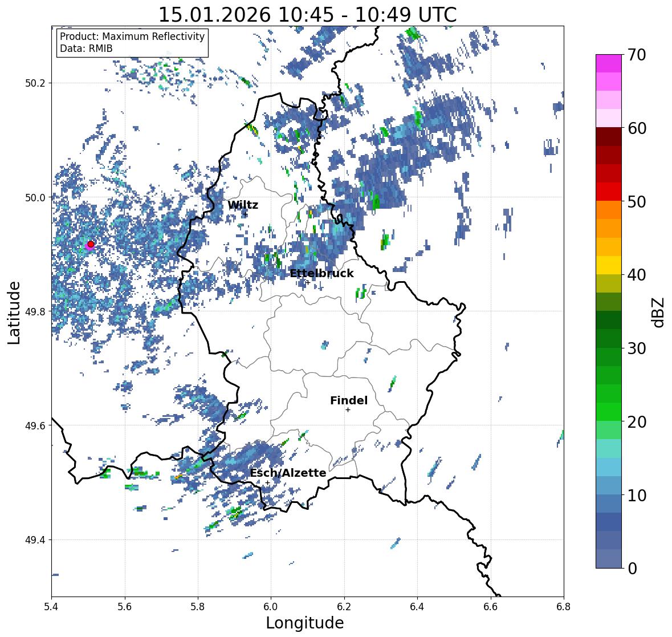Click the plus marker below the Wiltz label
This screenshot has width=672, height=637.
click(x=245, y=213)
